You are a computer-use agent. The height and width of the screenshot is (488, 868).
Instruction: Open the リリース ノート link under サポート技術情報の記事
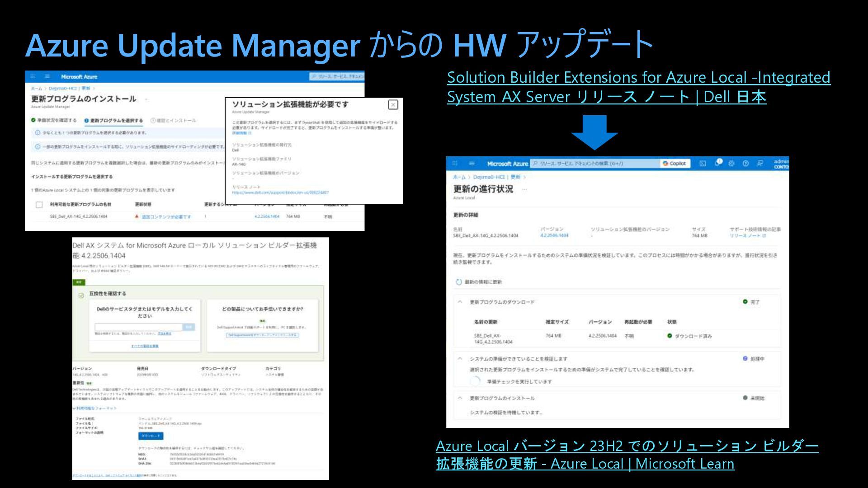coord(748,235)
